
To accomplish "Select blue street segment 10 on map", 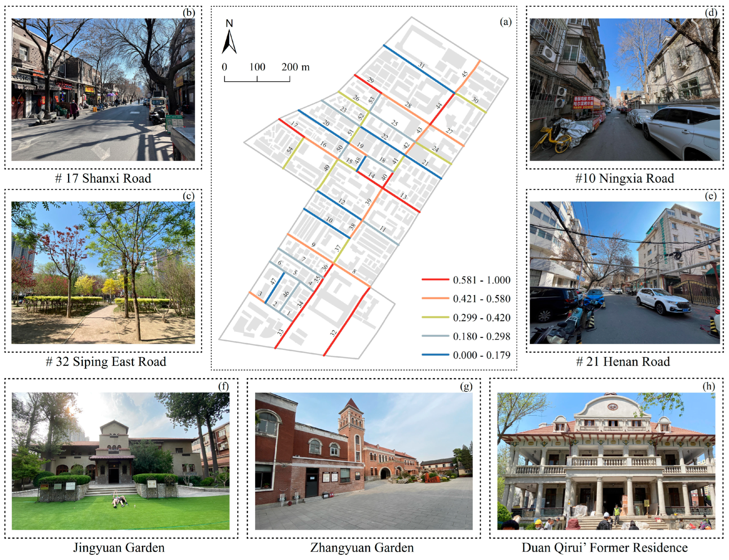I will pyautogui.click(x=327, y=223).
